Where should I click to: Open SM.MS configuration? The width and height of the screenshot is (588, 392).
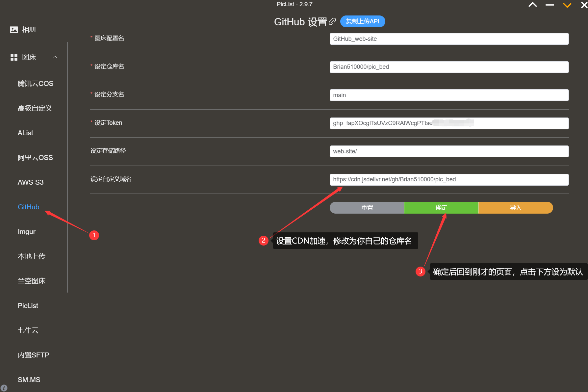pos(29,379)
